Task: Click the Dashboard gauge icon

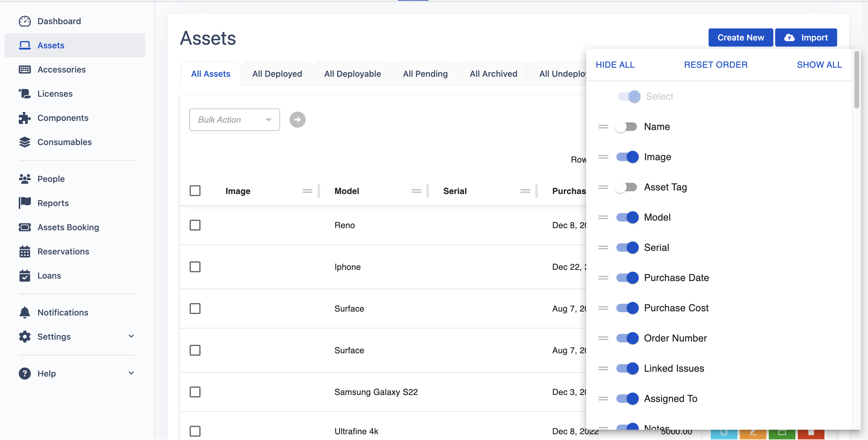Action: click(x=24, y=21)
